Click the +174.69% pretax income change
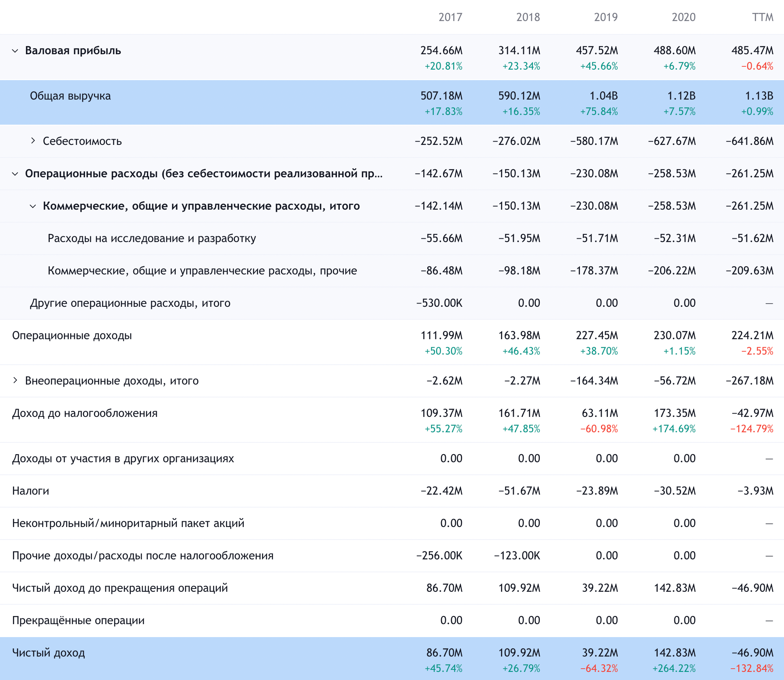Viewport: 784px width, 680px height. pos(674,429)
